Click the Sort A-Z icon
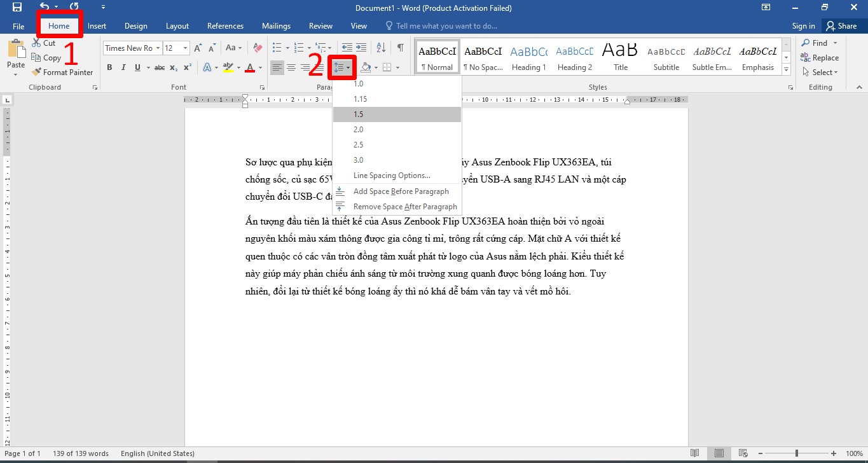The height and width of the screenshot is (463, 868). tap(381, 48)
